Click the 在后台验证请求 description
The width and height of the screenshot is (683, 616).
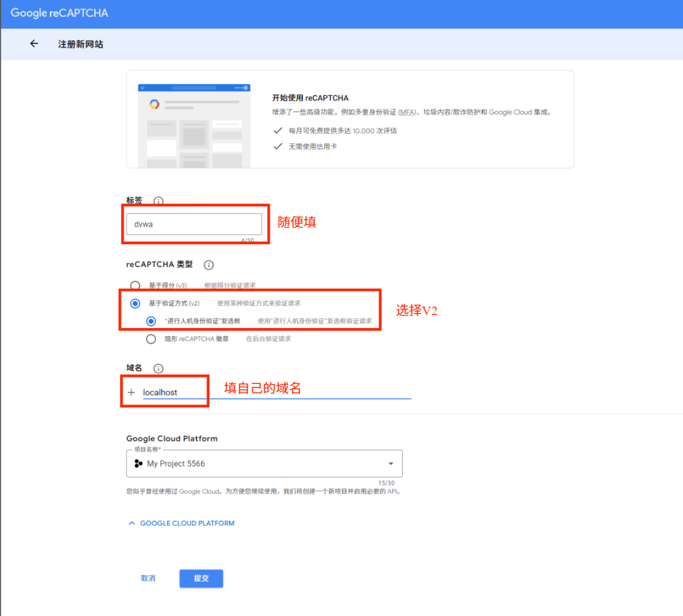point(268,339)
